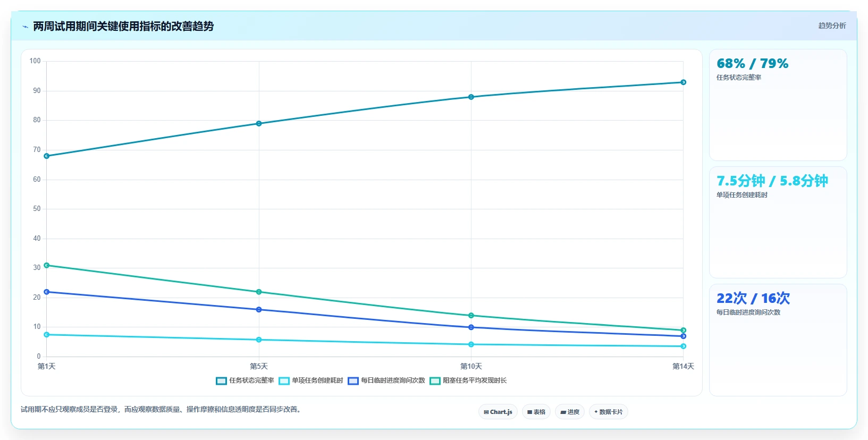Toggle the 任务状态完整率 legend item
Image resolution: width=868 pixels, height=440 pixels.
coord(245,380)
